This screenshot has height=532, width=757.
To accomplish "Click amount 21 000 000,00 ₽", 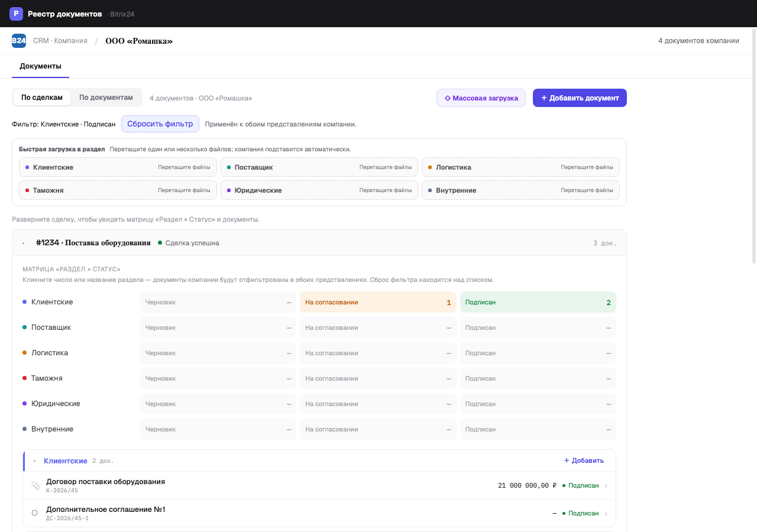I will coord(527,486).
